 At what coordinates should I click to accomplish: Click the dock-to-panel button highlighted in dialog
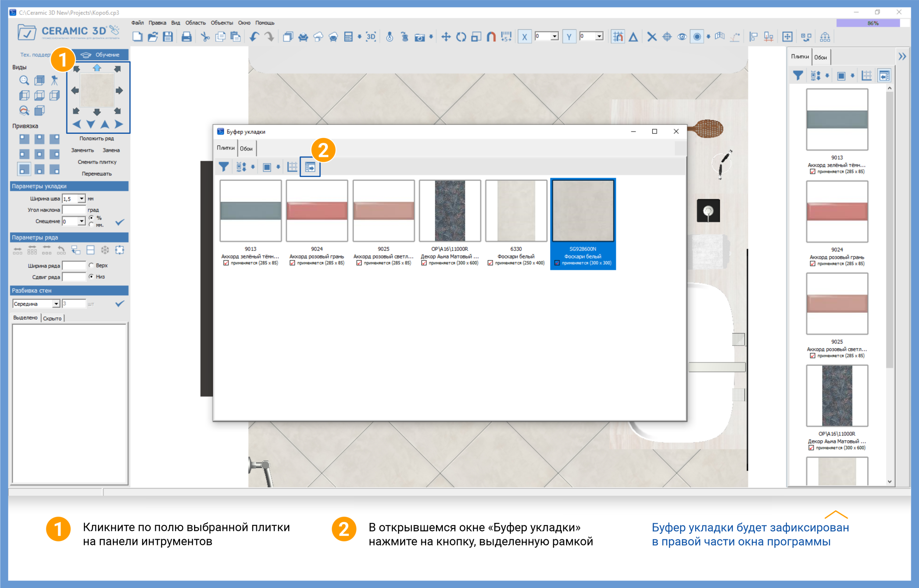[310, 167]
